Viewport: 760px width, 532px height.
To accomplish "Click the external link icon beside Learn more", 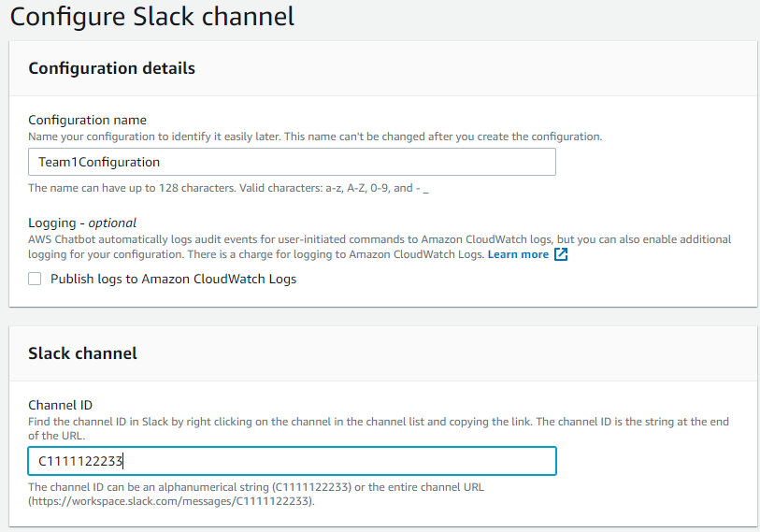I will pyautogui.click(x=561, y=254).
